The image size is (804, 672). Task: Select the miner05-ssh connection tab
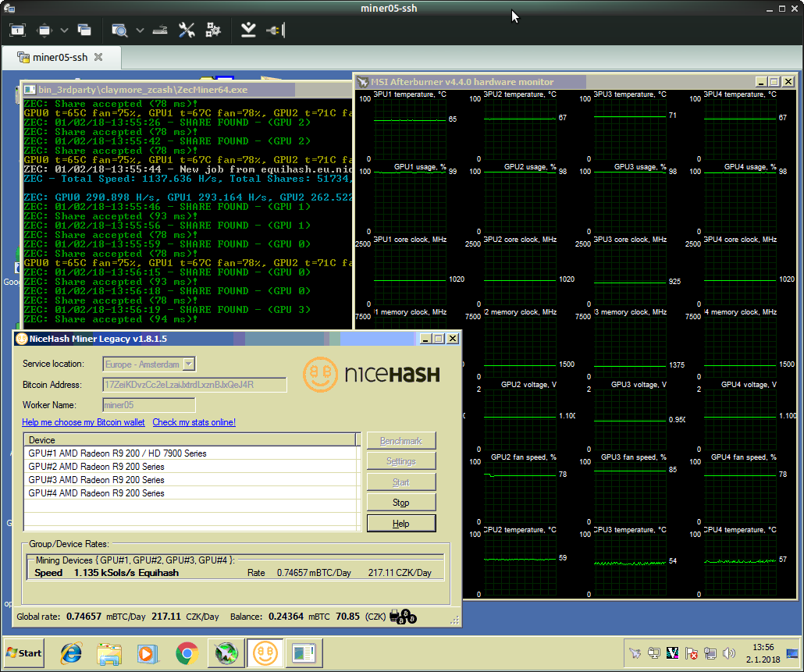tap(59, 57)
